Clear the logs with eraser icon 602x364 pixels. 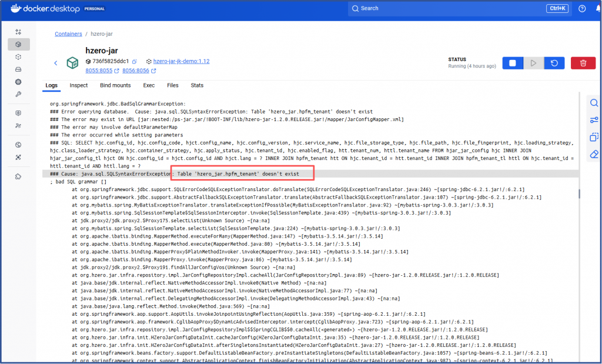594,154
